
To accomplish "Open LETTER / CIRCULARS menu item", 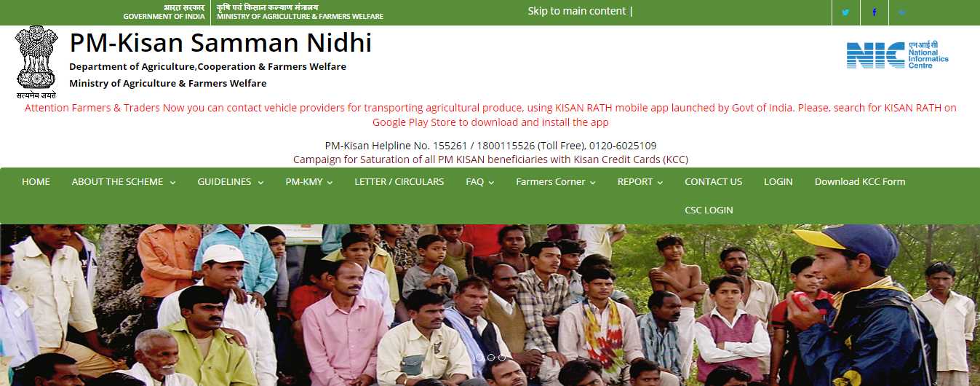I will [399, 182].
